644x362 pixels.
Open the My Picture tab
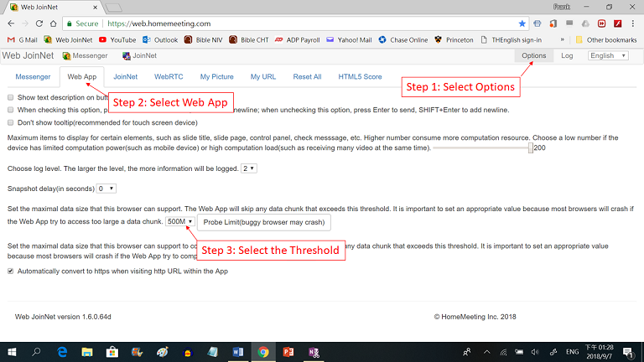coord(216,77)
